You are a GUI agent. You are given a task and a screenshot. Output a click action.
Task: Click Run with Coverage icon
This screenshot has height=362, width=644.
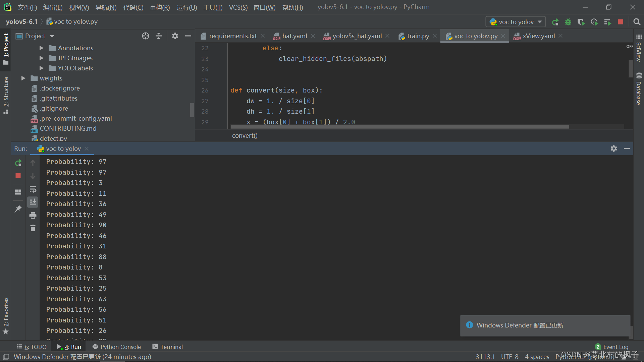[581, 22]
